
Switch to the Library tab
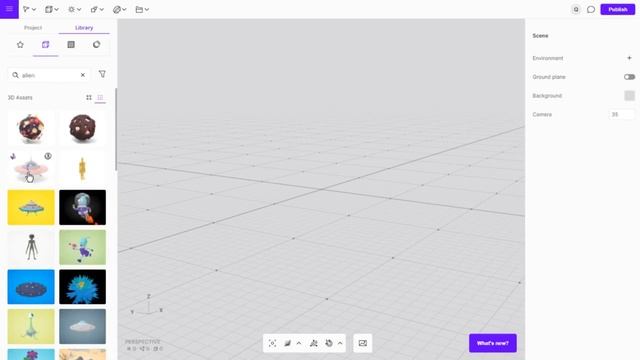[x=84, y=28]
